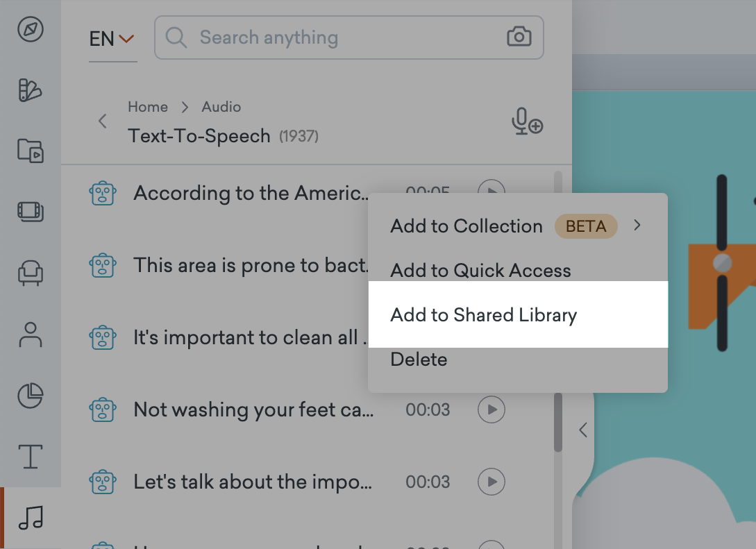Open the armchair props sidebar icon
The width and height of the screenshot is (756, 549).
[x=31, y=273]
